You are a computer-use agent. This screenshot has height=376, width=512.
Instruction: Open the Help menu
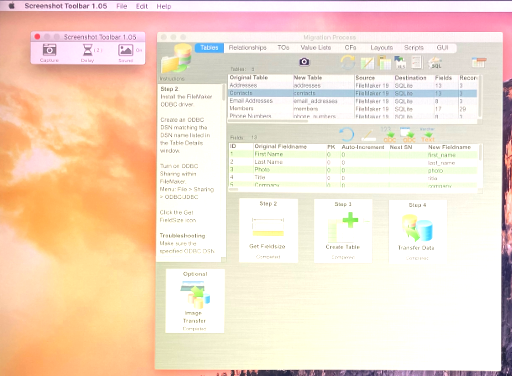164,6
